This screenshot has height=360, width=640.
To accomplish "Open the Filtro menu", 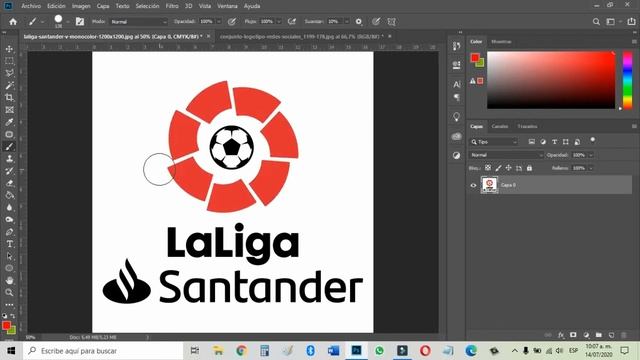I will 172,6.
